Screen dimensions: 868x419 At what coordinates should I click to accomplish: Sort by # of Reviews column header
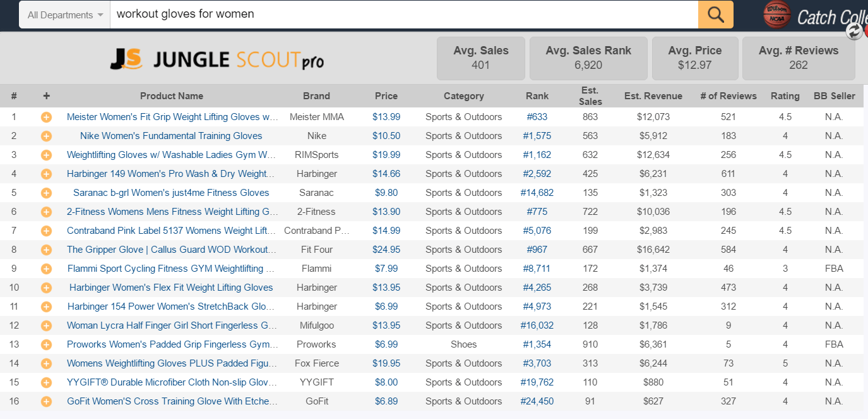pyautogui.click(x=728, y=96)
